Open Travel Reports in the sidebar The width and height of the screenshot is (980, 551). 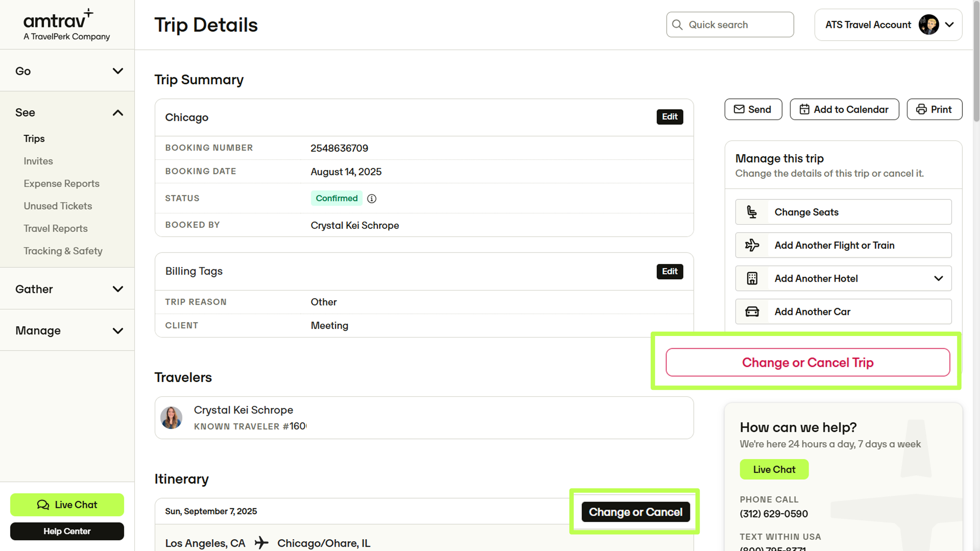pyautogui.click(x=56, y=229)
